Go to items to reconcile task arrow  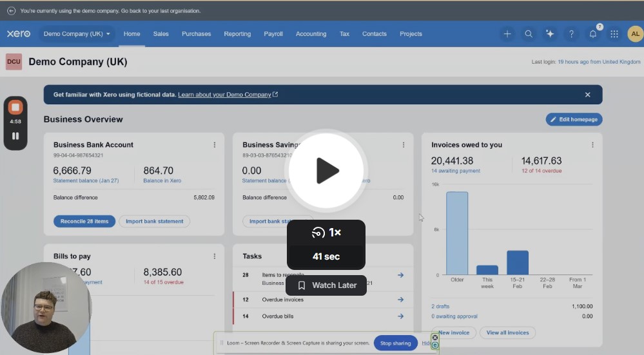coord(400,275)
